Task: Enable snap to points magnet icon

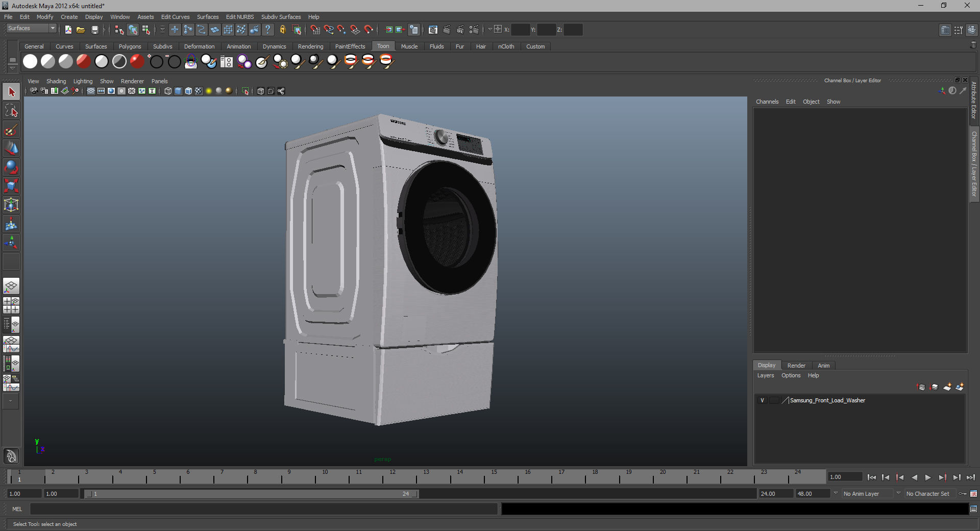Action: pos(342,30)
